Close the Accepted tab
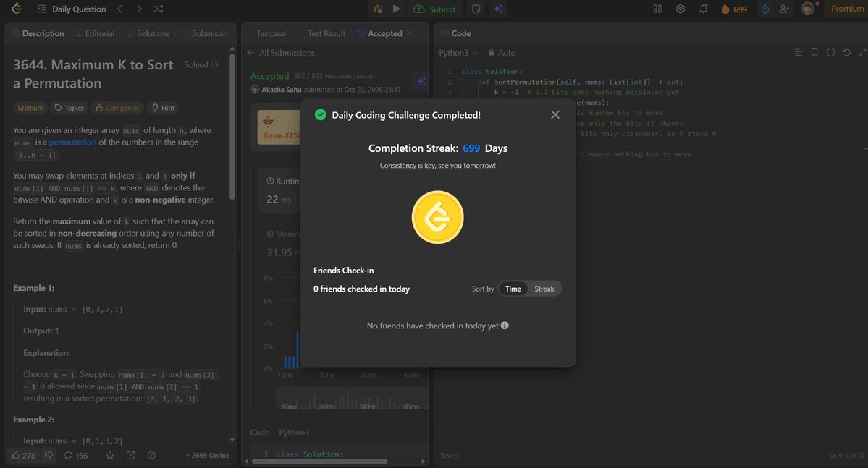The image size is (868, 468). tap(409, 33)
